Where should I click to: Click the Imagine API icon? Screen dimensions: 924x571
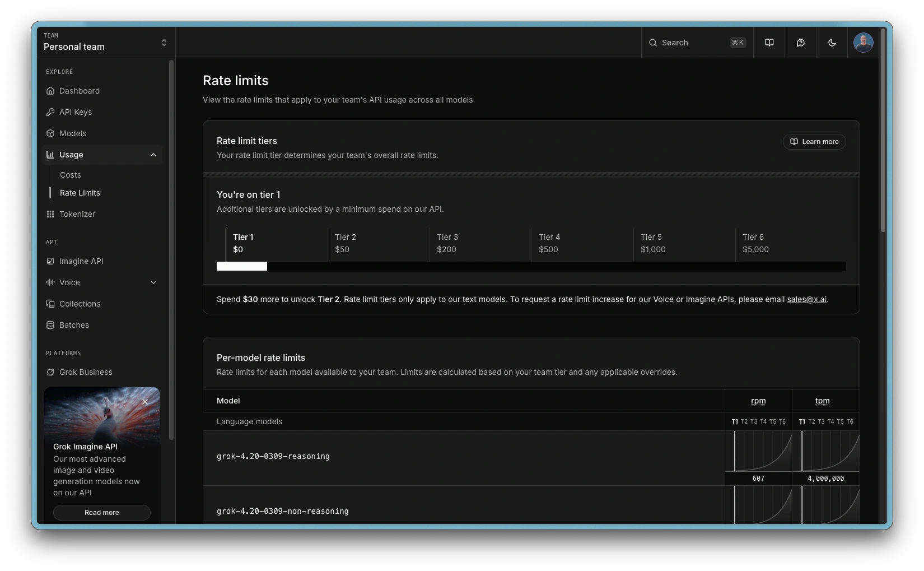point(50,261)
